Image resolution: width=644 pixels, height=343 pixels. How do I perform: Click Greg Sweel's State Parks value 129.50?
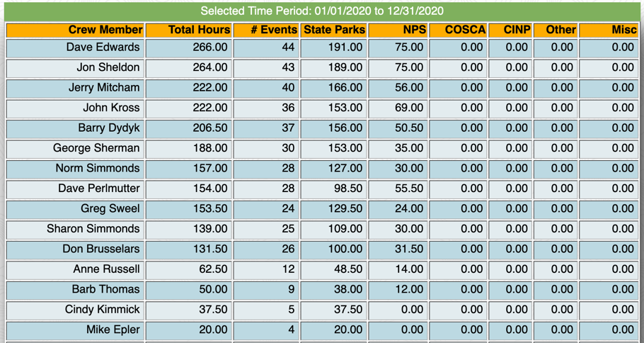pos(345,209)
